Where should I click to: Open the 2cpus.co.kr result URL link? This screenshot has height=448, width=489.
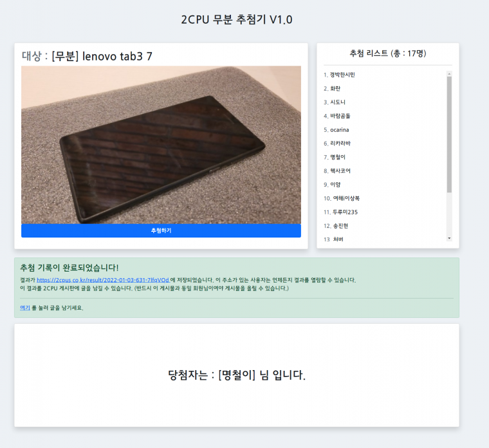pos(103,280)
